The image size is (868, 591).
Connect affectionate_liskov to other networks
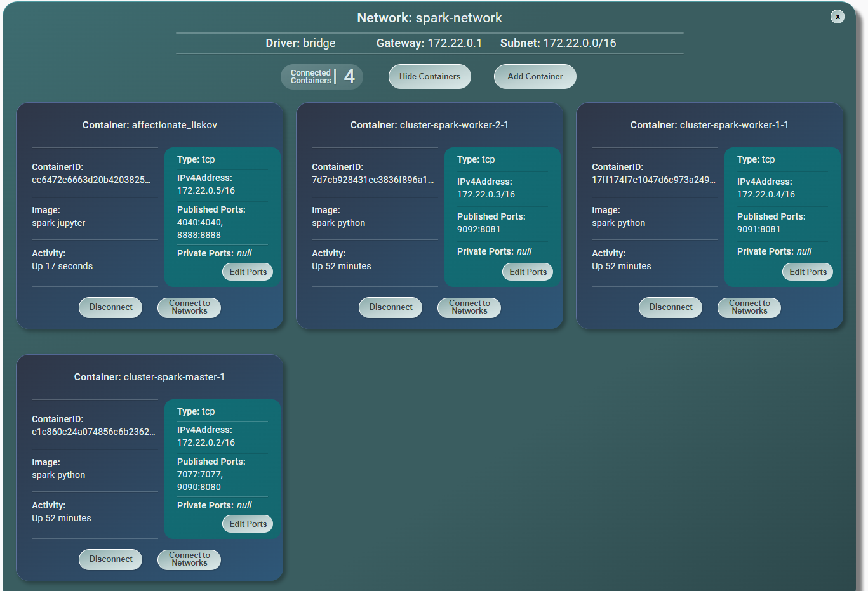pos(189,307)
